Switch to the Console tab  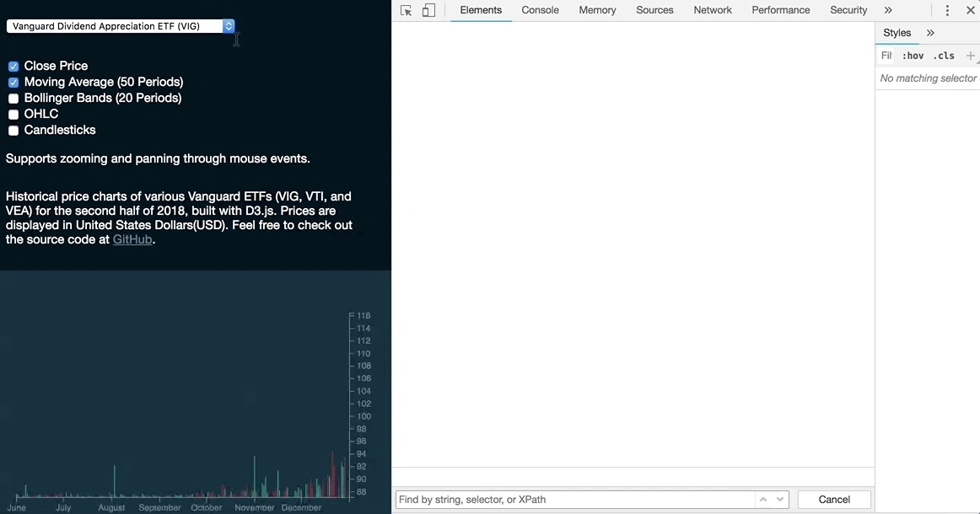pos(540,11)
